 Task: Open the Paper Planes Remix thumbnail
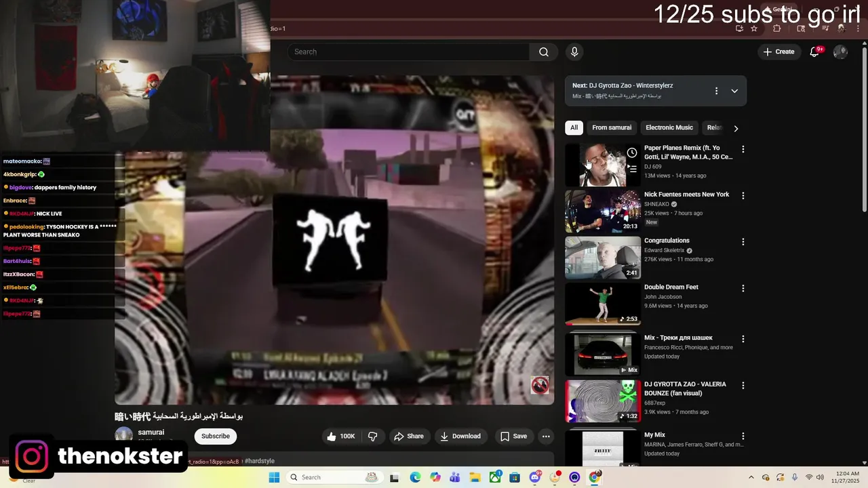coord(603,165)
